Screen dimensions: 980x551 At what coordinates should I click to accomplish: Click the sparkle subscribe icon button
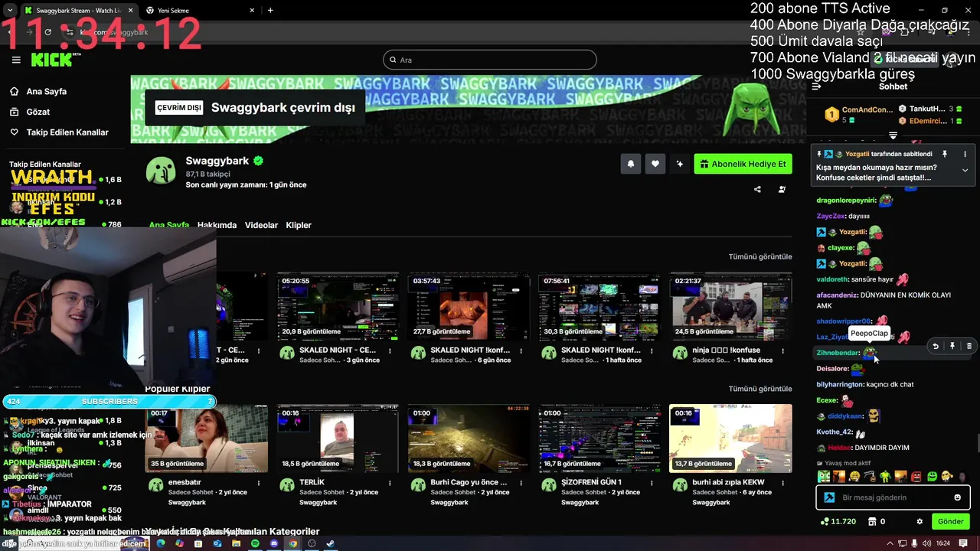coord(680,164)
